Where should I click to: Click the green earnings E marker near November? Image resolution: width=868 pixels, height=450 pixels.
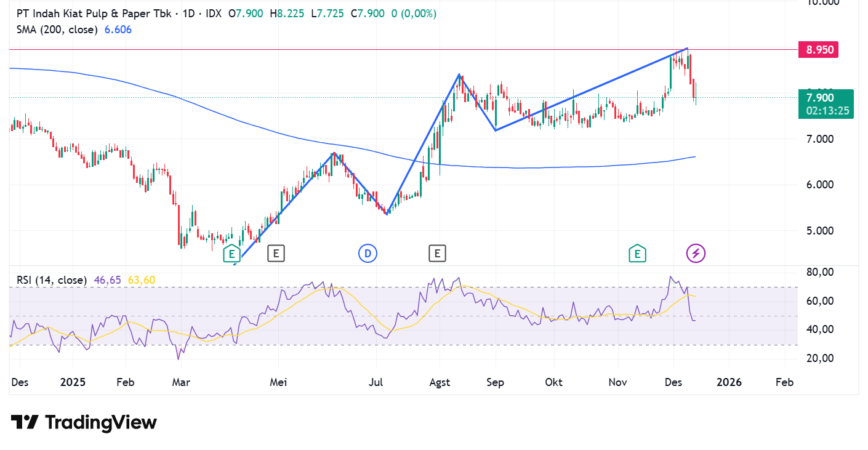637,253
